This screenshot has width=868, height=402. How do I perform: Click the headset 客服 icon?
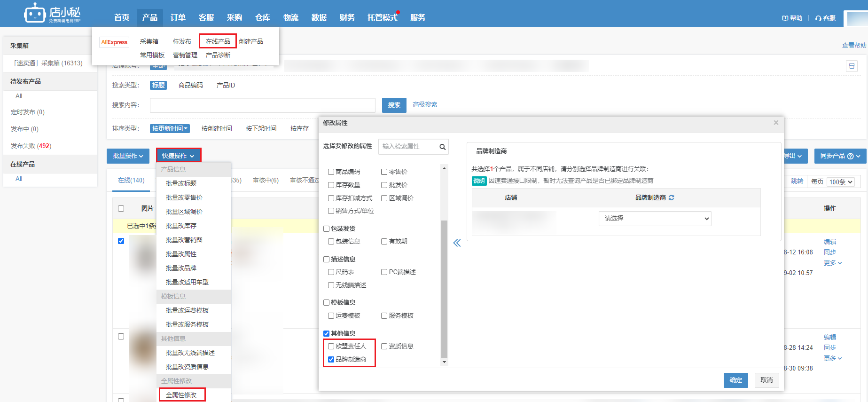[x=818, y=18]
